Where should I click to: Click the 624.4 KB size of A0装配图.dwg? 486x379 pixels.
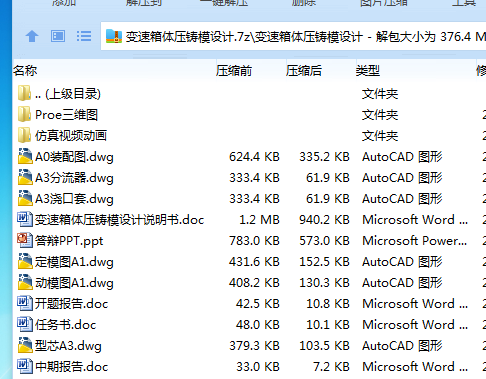254,157
